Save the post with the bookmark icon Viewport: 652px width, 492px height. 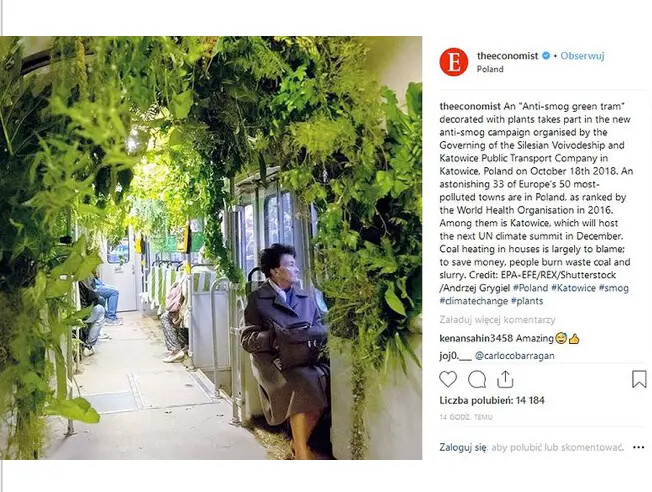(639, 379)
